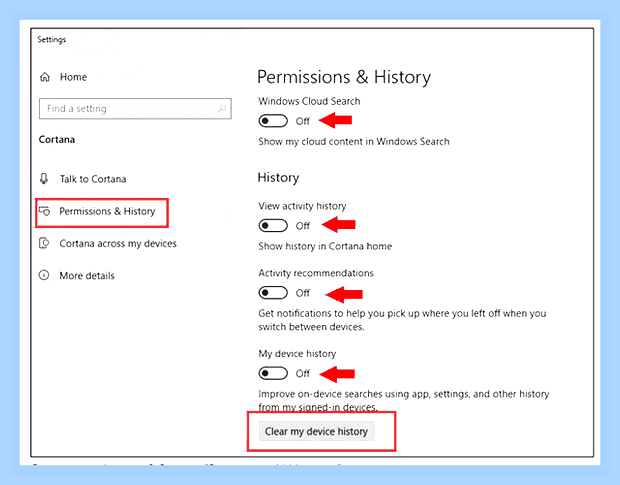This screenshot has width=620, height=485.
Task: Click the microphone icon beside Talk to Cortana
Action: (x=44, y=179)
